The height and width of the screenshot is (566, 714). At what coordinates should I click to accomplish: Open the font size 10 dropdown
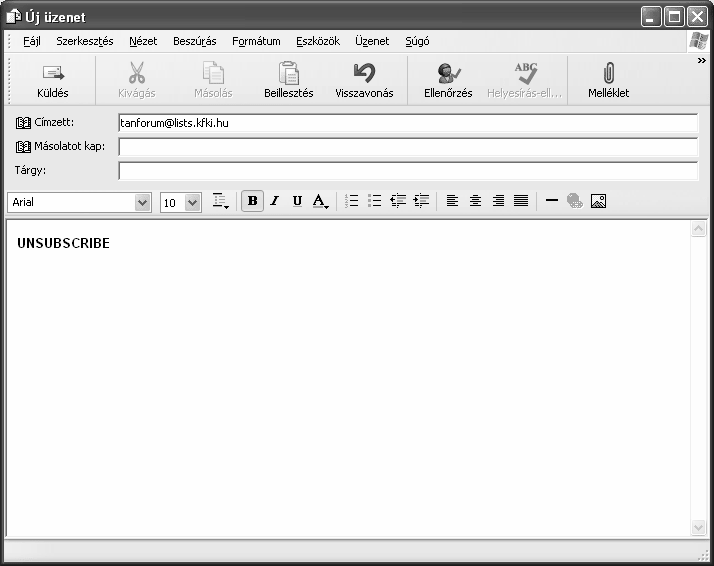coord(193,202)
